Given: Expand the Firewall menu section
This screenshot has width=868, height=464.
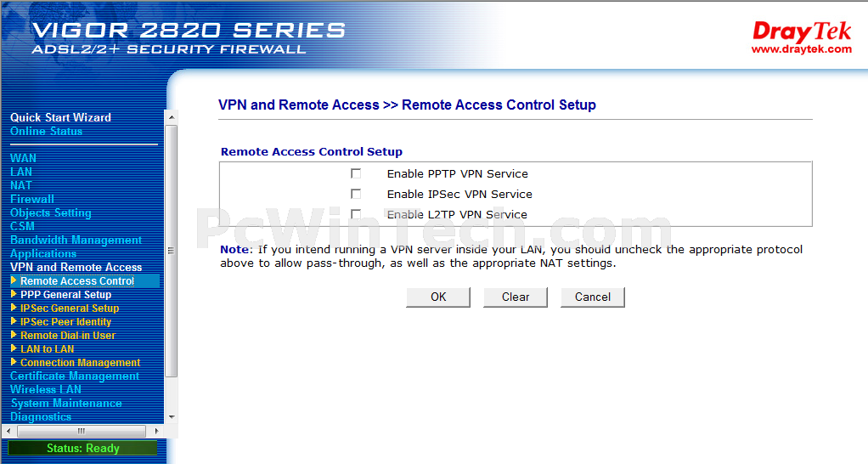Looking at the screenshot, I should click(32, 199).
